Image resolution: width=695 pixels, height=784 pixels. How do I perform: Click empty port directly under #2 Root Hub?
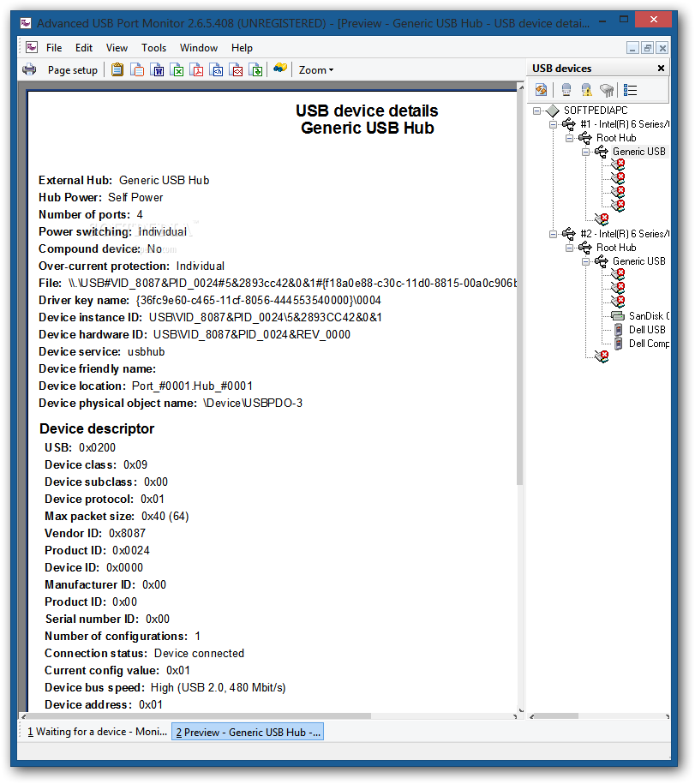pyautogui.click(x=602, y=356)
